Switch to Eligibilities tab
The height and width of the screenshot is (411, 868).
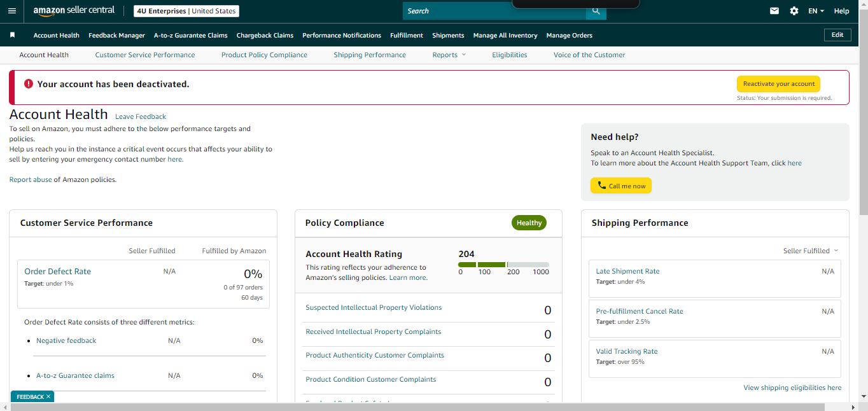510,55
